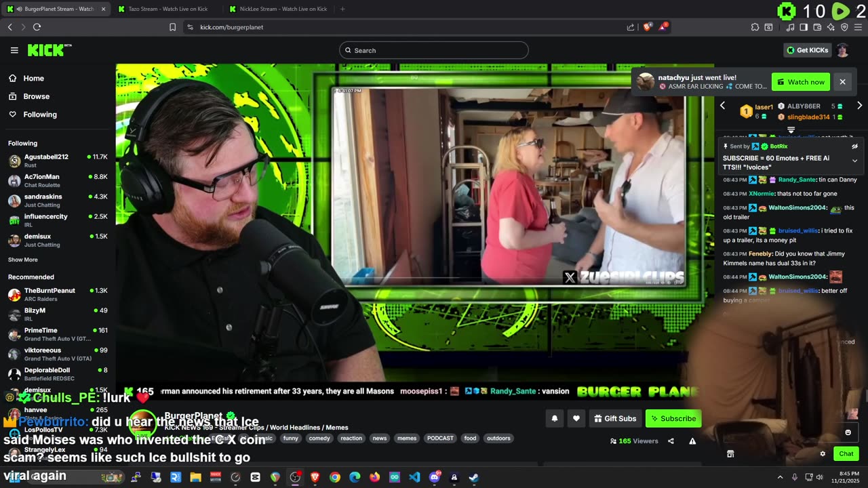Open chat settings gear icon
868x488 pixels.
coord(823,454)
